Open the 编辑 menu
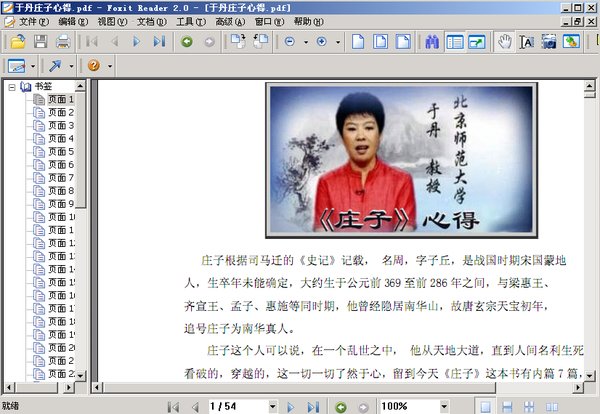 73,22
